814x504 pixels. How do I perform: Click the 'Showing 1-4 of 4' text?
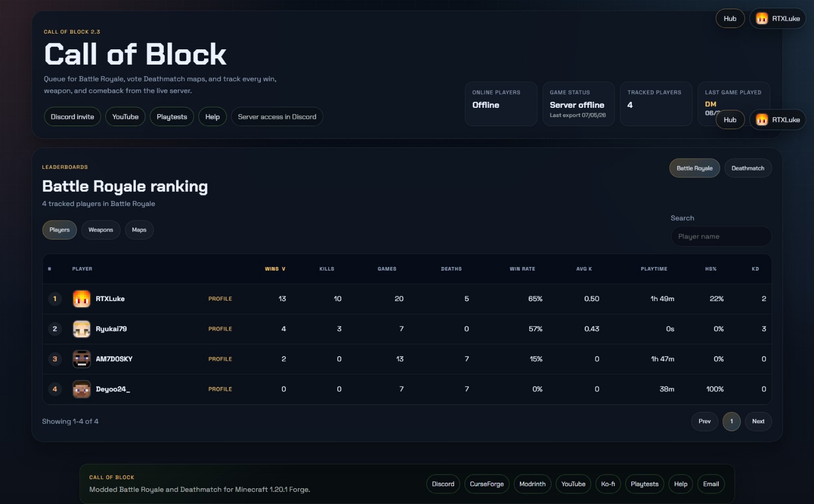[x=70, y=422]
